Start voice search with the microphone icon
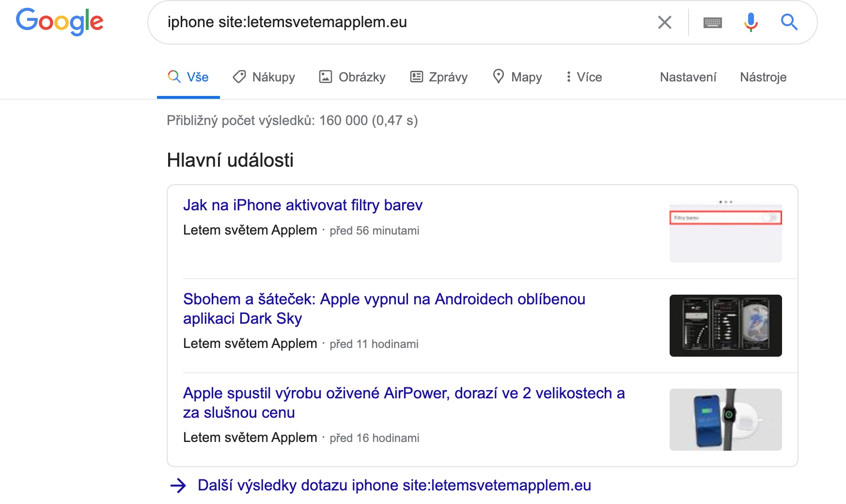Viewport: 846px width, 504px height. pyautogui.click(x=751, y=22)
